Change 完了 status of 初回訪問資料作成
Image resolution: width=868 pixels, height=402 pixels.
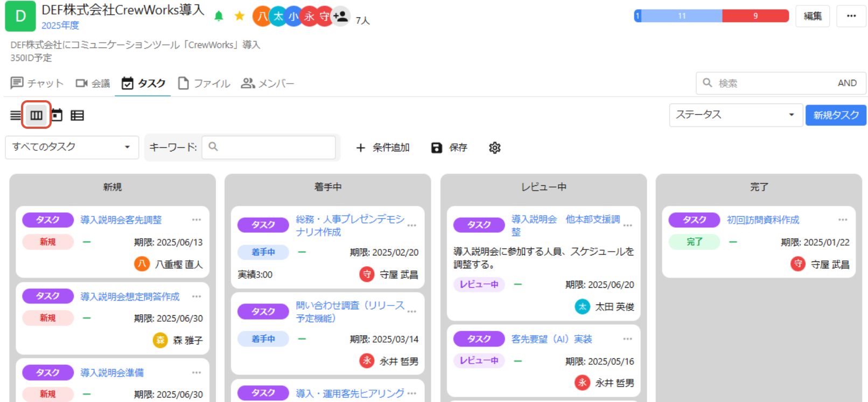[x=695, y=242]
